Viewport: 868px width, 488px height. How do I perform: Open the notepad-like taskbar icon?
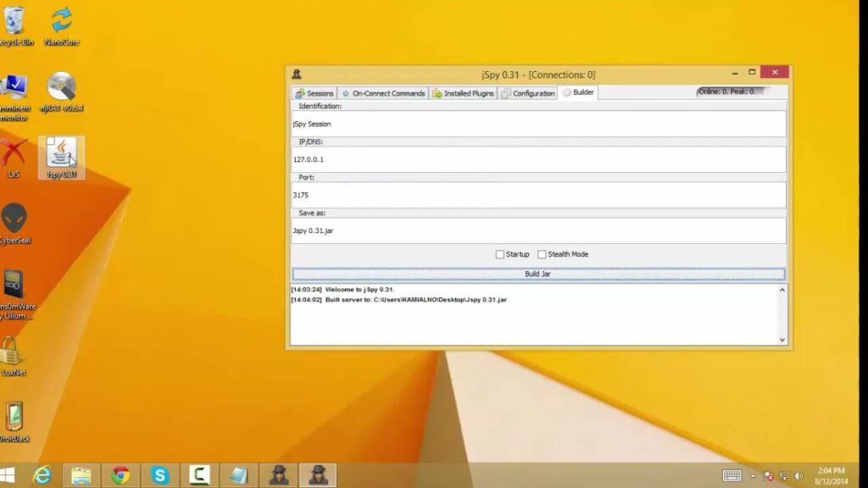239,475
